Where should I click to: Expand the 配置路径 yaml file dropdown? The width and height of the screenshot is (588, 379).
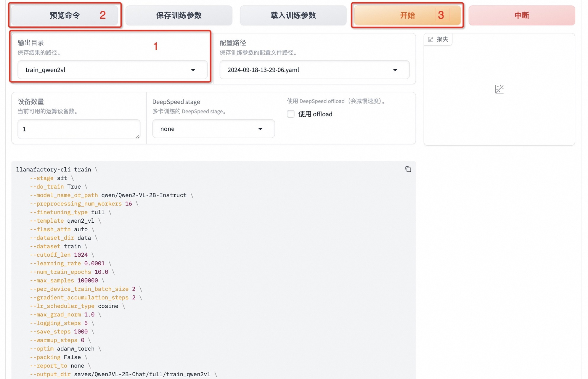(x=395, y=70)
